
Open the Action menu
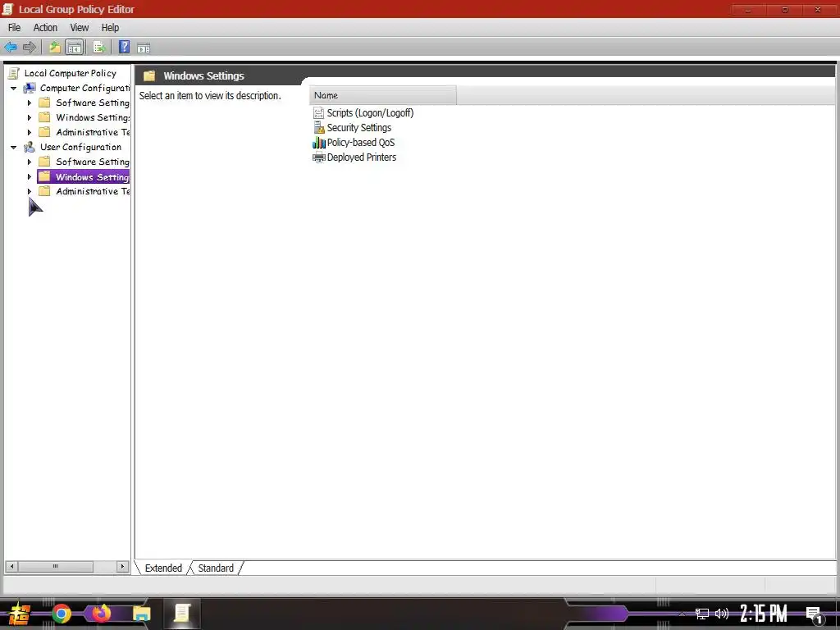click(x=45, y=27)
